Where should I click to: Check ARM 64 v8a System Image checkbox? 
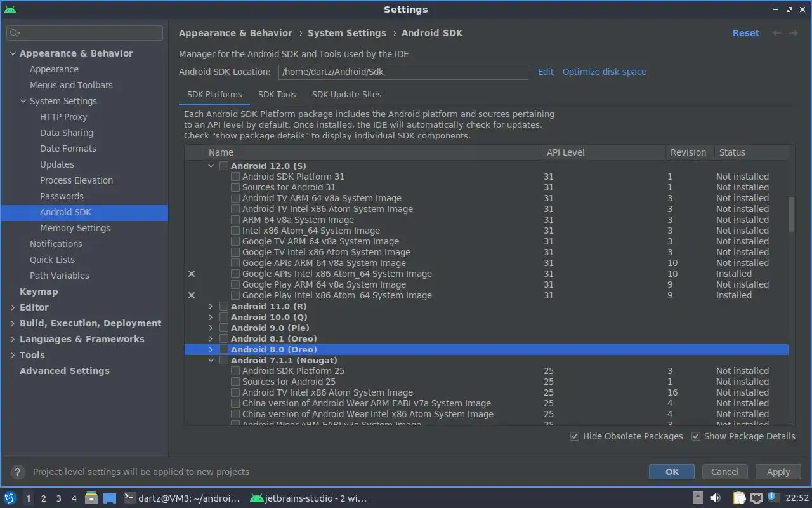pyautogui.click(x=235, y=220)
